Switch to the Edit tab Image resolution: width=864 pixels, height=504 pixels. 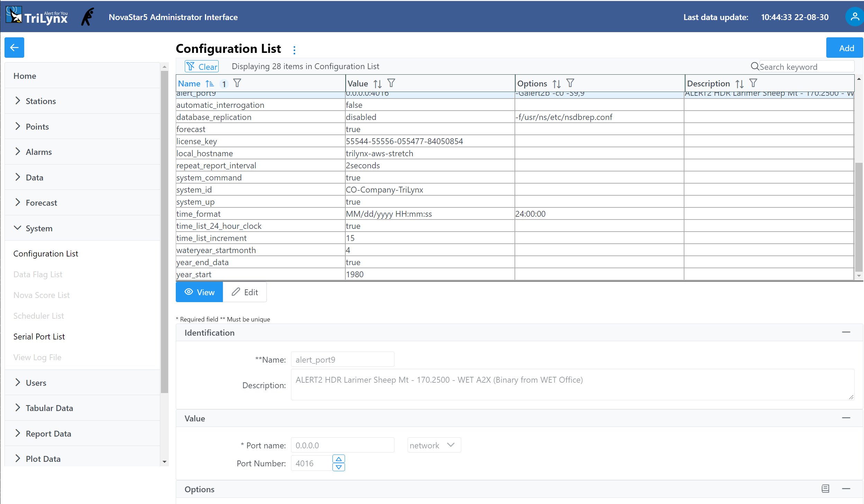245,292
